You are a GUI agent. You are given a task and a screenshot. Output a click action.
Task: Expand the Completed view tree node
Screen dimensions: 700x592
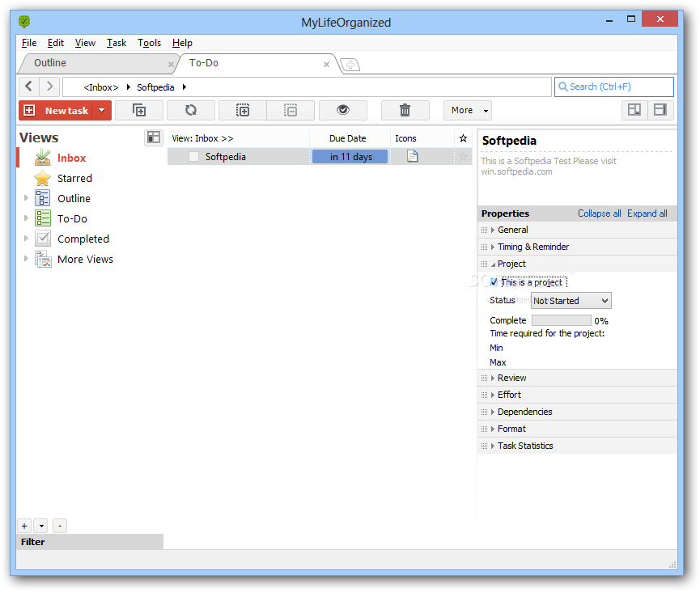pyautogui.click(x=26, y=239)
